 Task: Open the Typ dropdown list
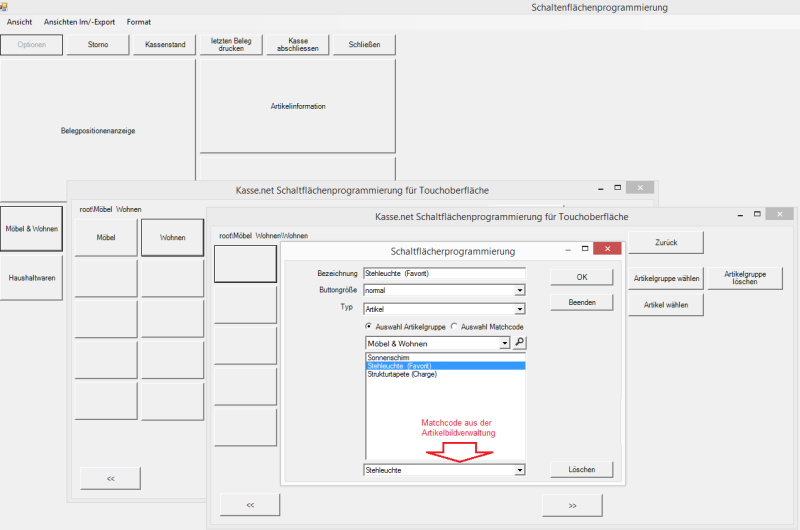519,309
